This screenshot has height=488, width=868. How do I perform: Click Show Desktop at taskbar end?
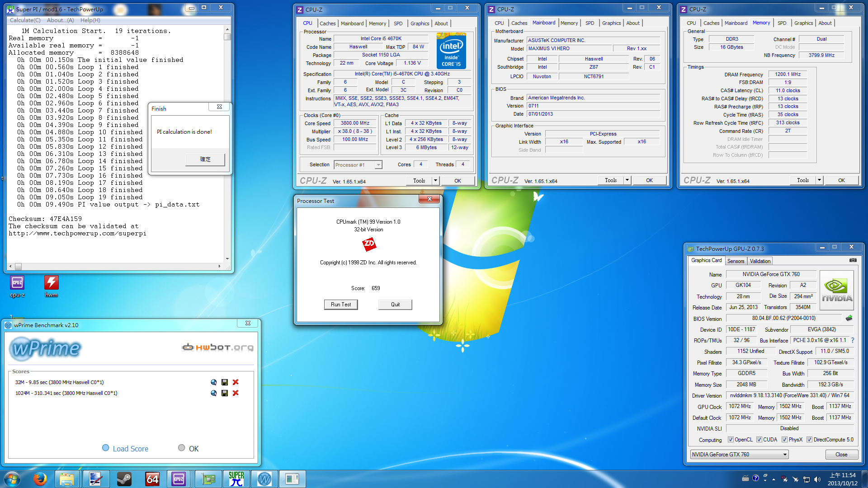coord(865,479)
